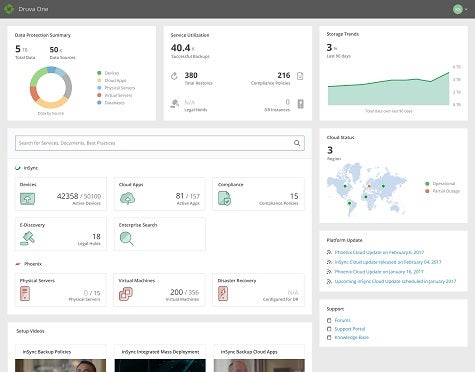Click the 18 Legal Holds value

[x=96, y=237]
